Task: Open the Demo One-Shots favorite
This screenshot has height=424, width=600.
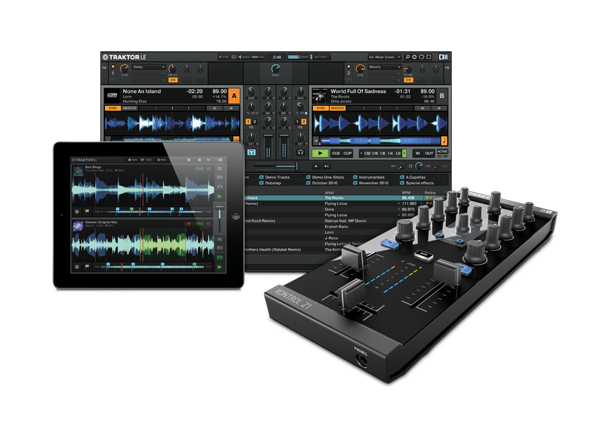Action: [x=325, y=177]
